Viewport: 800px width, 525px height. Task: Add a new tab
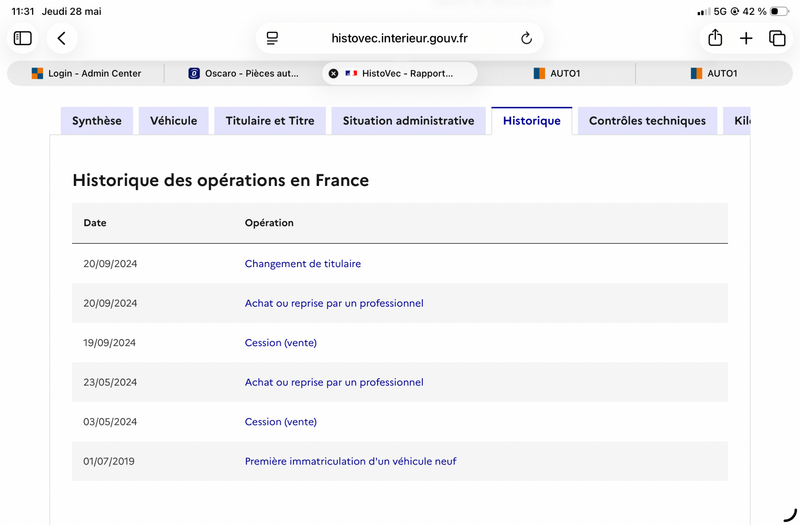[746, 38]
